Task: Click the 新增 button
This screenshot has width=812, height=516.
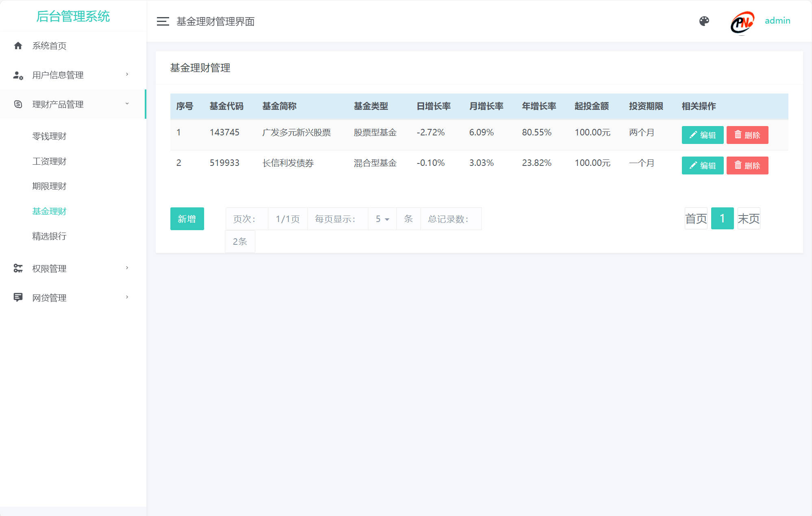Action: [x=187, y=219]
